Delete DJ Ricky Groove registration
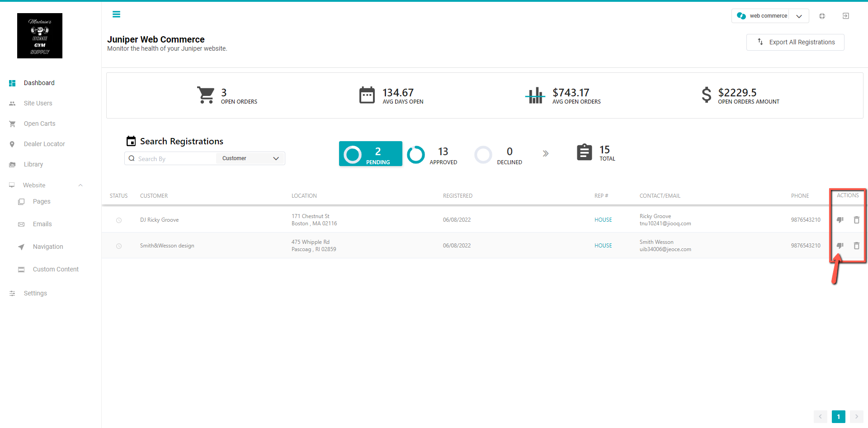868x428 pixels. point(856,220)
